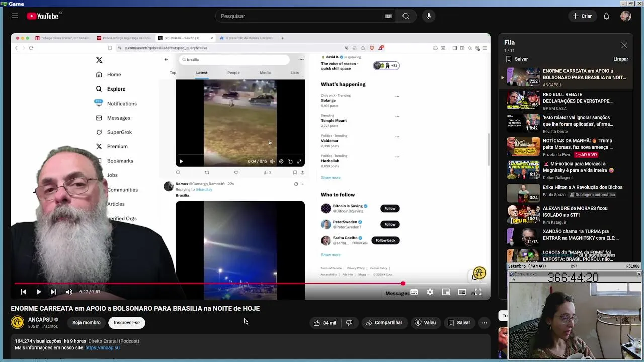Go to the YouTube home logo
Screen dimensions: 644x362
pyautogui.click(x=43, y=16)
